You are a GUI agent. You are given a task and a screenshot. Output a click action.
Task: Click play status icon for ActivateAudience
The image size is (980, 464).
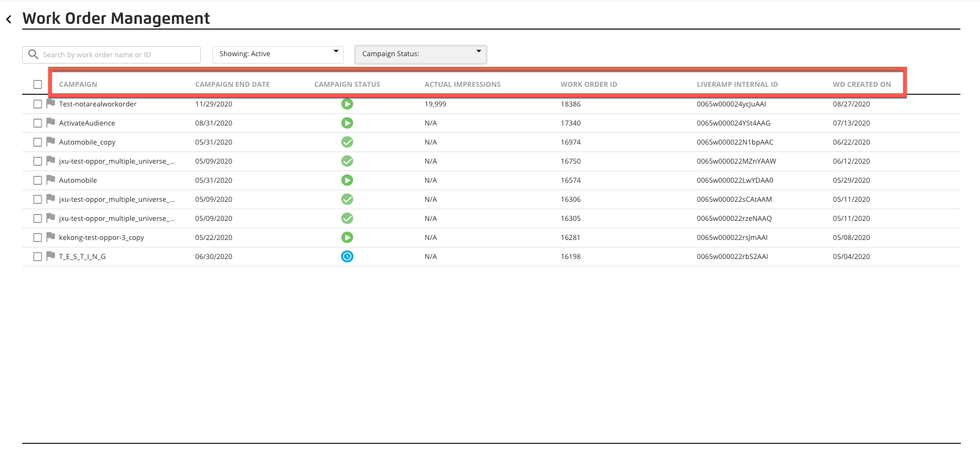click(x=347, y=123)
